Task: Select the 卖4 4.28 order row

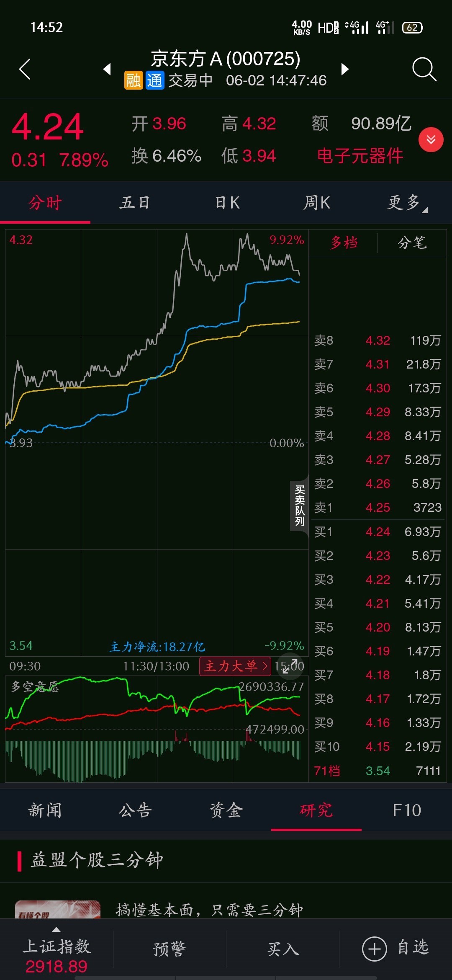Action: [378, 436]
